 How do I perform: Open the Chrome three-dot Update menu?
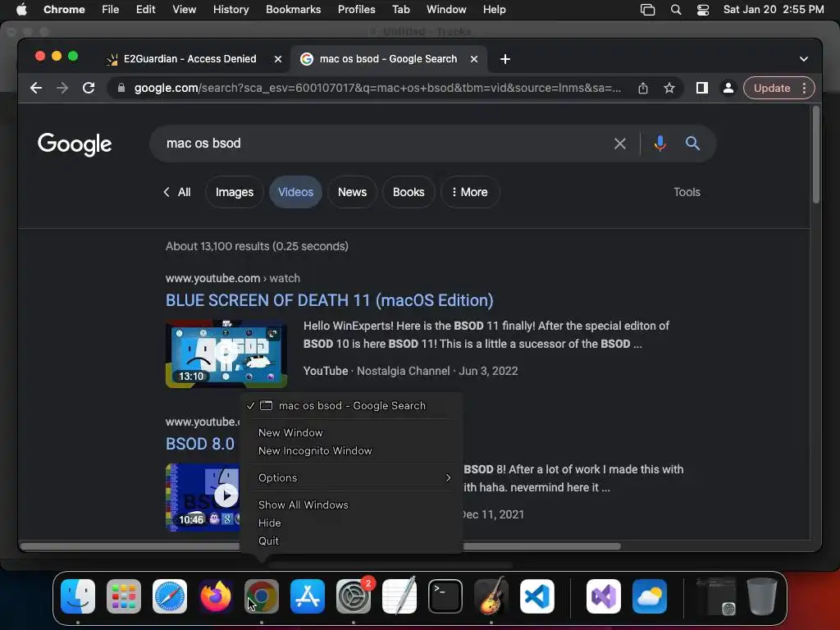coord(804,88)
